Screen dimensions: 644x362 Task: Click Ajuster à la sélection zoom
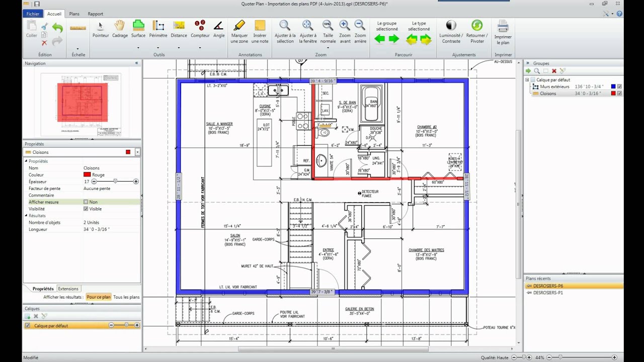[285, 32]
